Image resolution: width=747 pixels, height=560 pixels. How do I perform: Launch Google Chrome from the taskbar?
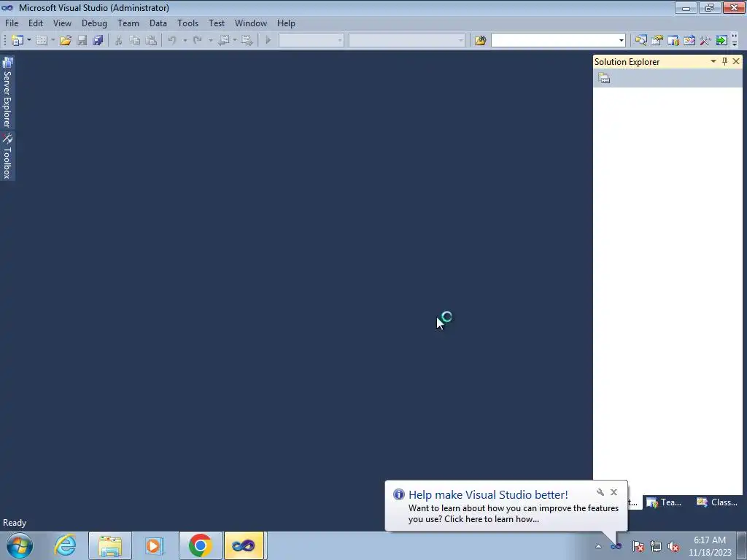[x=201, y=545]
